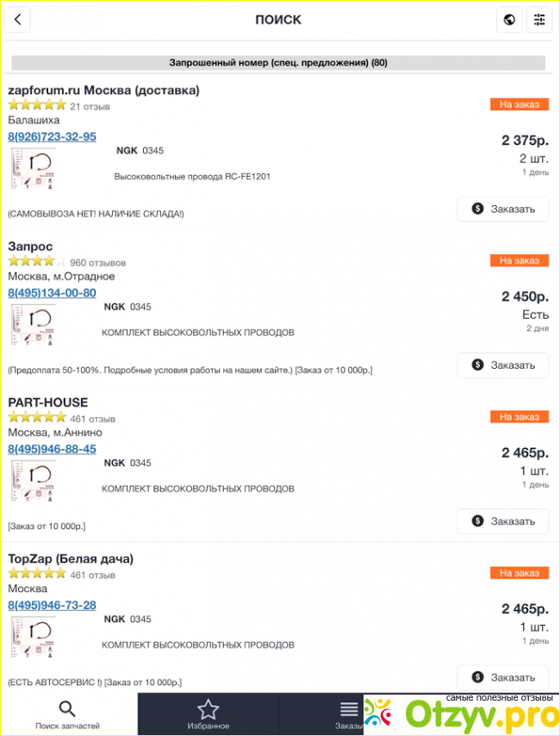
Task: Go back using the arrow icon
Action: point(18,20)
